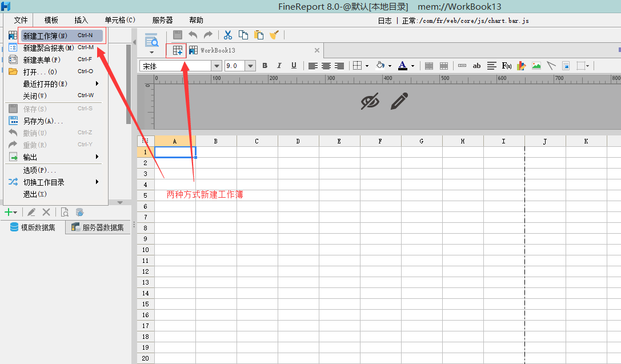Click the preview report icon
Viewport: 621px width, 364px height.
[x=152, y=41]
